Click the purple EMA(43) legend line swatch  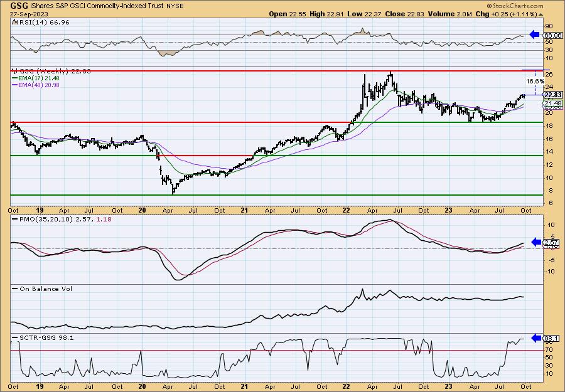tap(15, 85)
